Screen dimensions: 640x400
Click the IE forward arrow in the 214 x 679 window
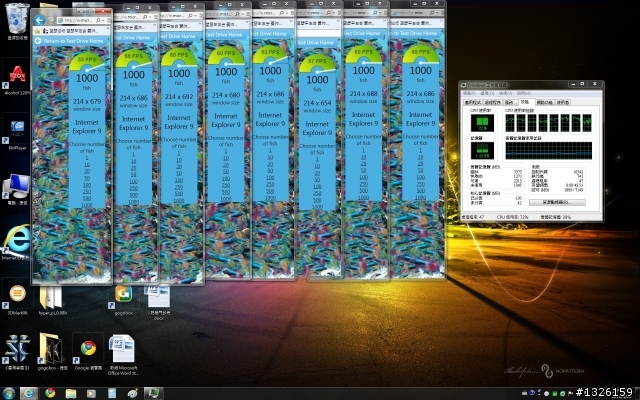coord(50,20)
